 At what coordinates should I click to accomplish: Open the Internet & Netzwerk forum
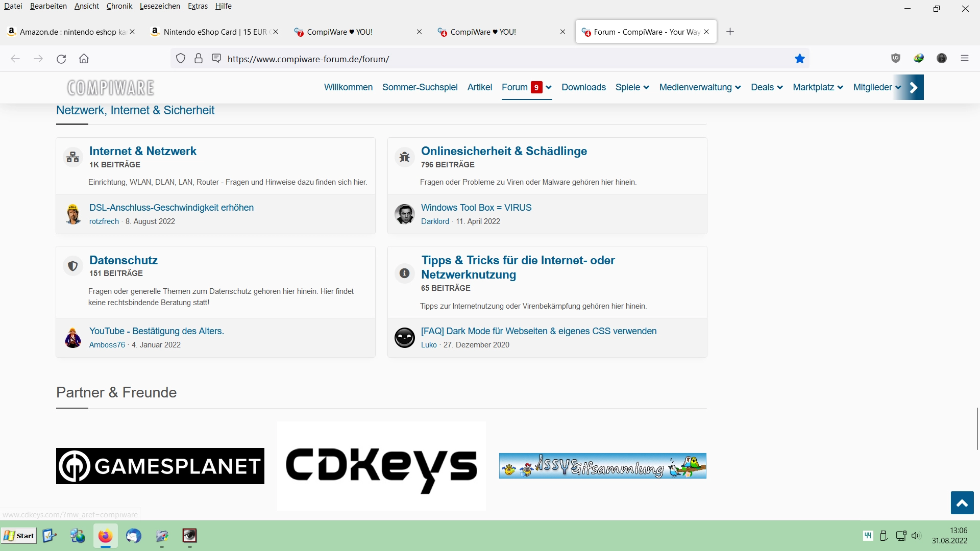[142, 151]
